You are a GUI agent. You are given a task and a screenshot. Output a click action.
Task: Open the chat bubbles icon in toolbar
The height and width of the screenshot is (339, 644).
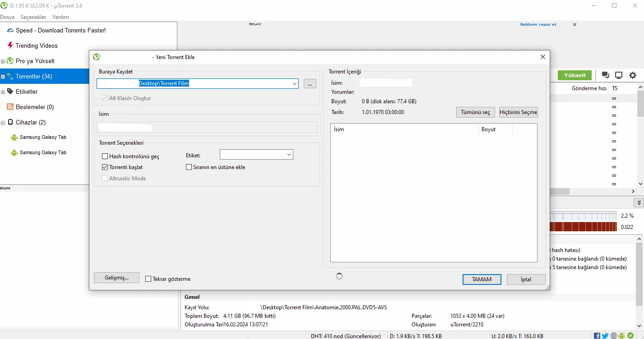pos(606,75)
